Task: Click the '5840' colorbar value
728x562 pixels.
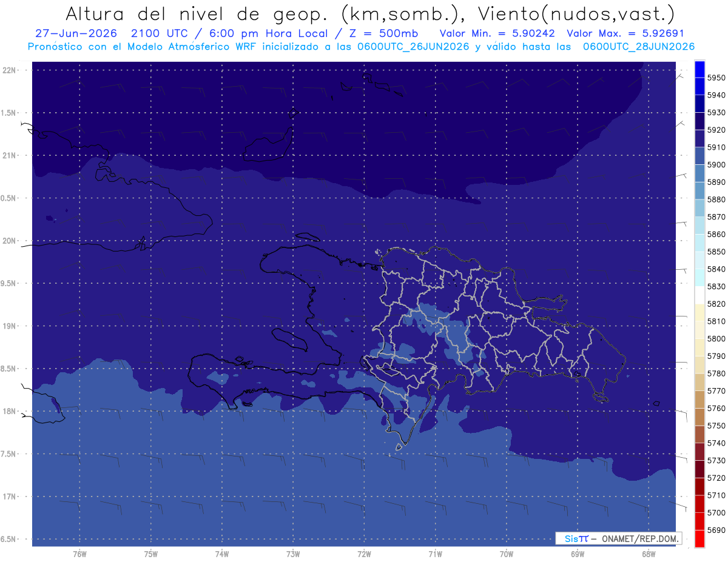Action: [716, 269]
